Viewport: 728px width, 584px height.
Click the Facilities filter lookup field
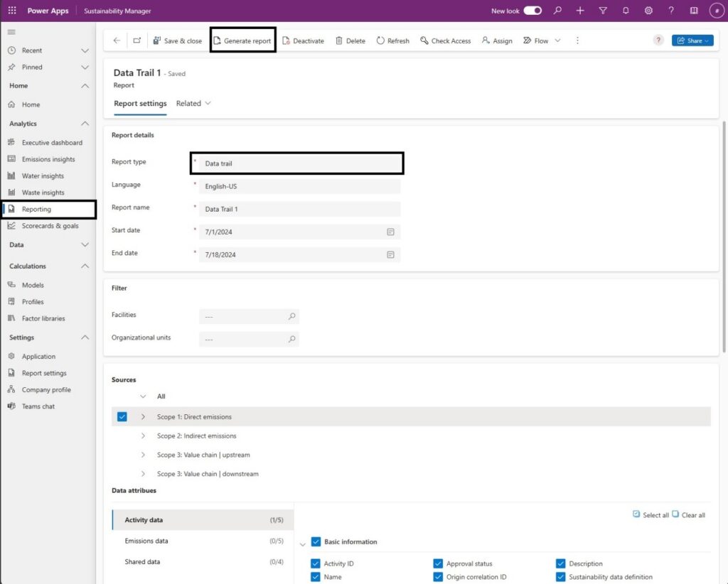[x=249, y=316]
